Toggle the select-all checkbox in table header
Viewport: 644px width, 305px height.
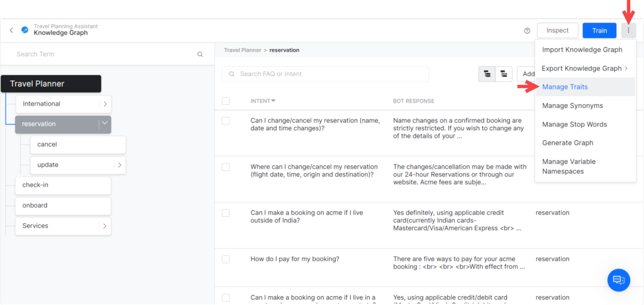(x=226, y=101)
